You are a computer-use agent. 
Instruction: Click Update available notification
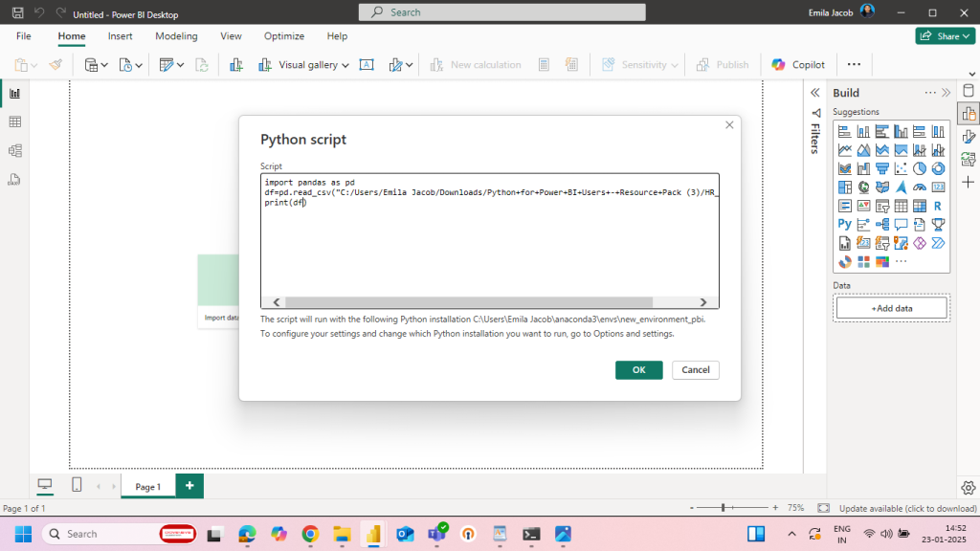click(907, 509)
